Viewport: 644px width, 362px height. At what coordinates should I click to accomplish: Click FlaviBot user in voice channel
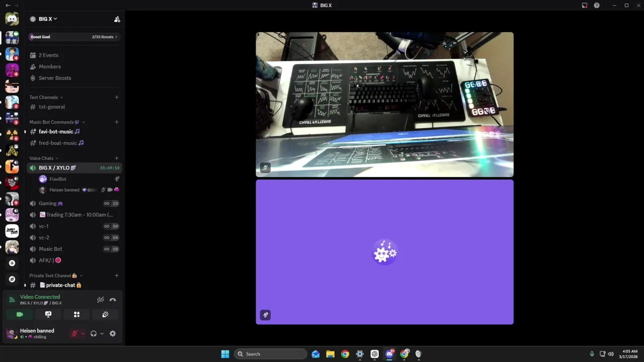click(x=78, y=179)
